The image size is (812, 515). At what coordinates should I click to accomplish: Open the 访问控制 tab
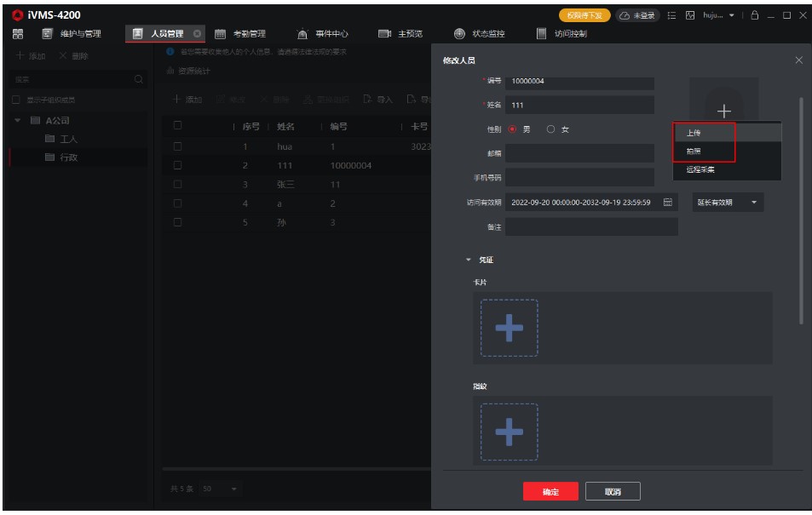coord(561,34)
